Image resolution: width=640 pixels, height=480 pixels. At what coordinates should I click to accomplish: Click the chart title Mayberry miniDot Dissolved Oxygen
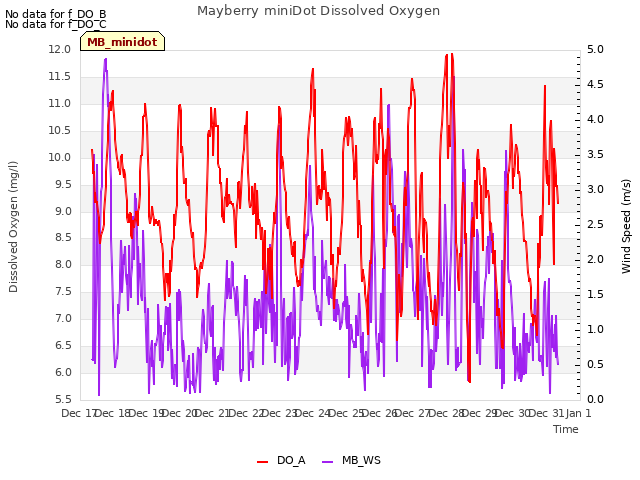(318, 11)
